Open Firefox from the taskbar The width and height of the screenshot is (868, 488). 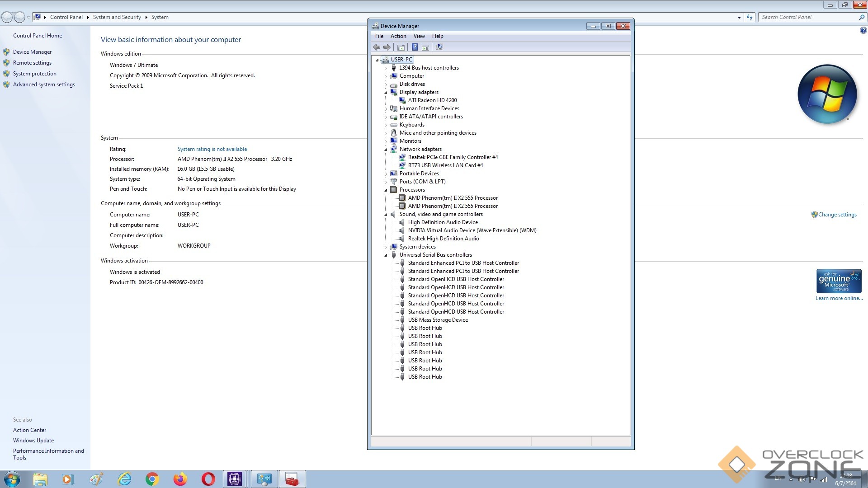[180, 479]
